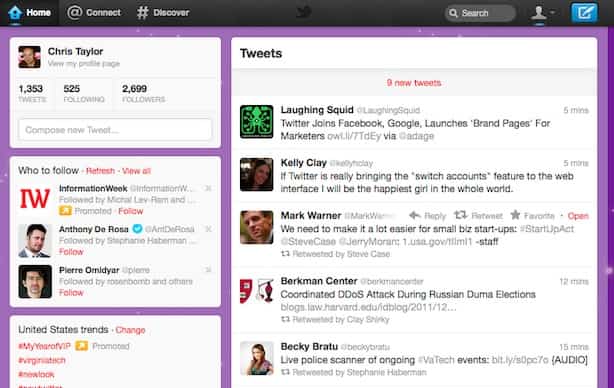Open the @SteveCase mention
Viewport: 614px width, 388px height.
pos(308,242)
